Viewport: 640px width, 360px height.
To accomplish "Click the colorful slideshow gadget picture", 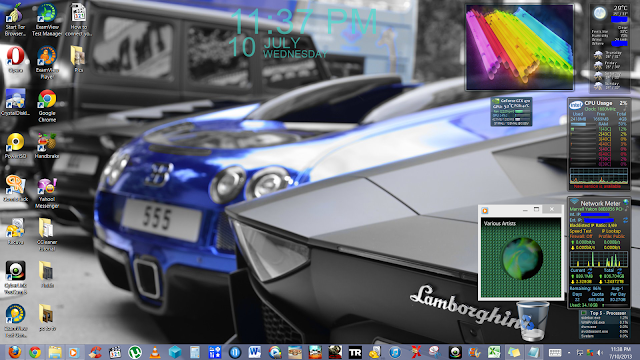I will click(520, 47).
